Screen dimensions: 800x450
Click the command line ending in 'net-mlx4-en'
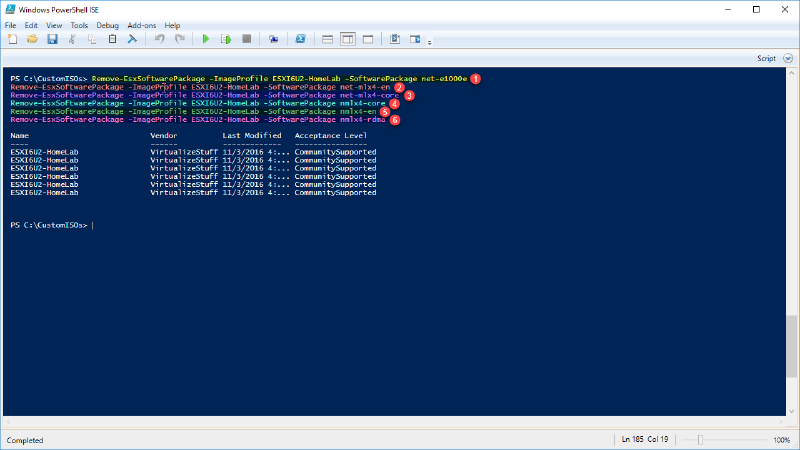200,87
